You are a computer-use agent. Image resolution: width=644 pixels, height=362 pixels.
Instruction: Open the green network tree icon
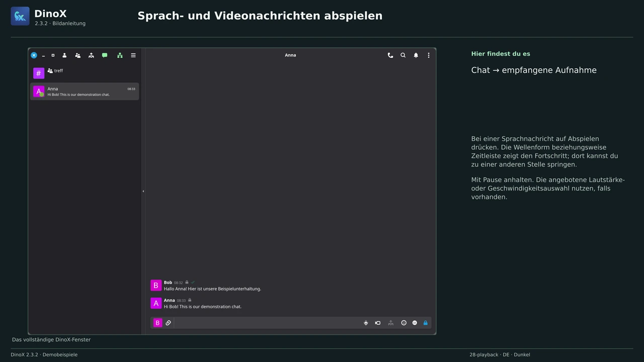pyautogui.click(x=120, y=55)
